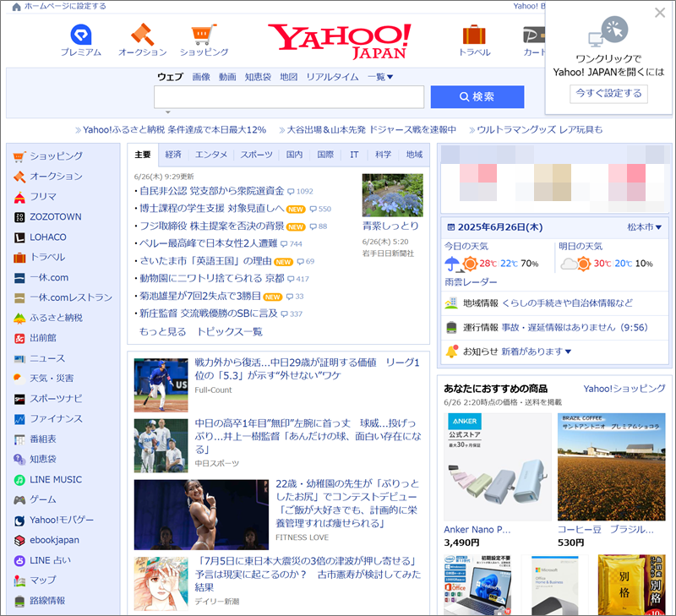Open the 松本市 location dropdown
The height and width of the screenshot is (616, 676).
click(x=644, y=227)
